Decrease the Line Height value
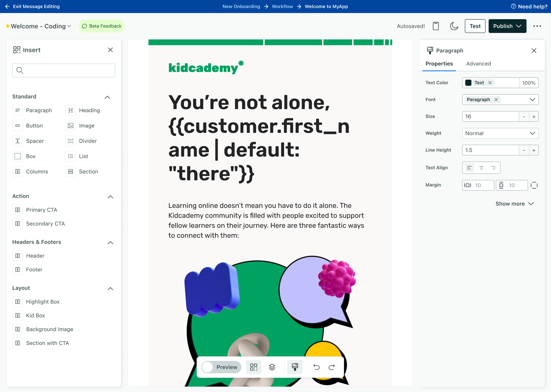The width and height of the screenshot is (551, 392). pyautogui.click(x=524, y=150)
